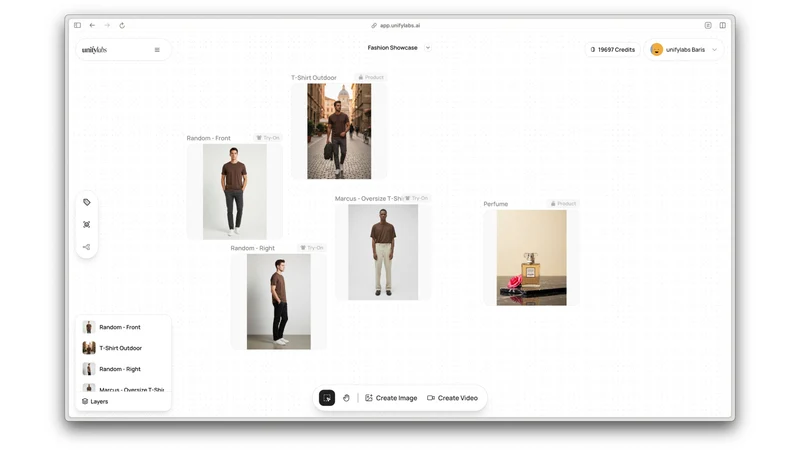Open the hamburger menu beside unifylabs logo
Viewport: 800px width, 450px height.
(157, 49)
